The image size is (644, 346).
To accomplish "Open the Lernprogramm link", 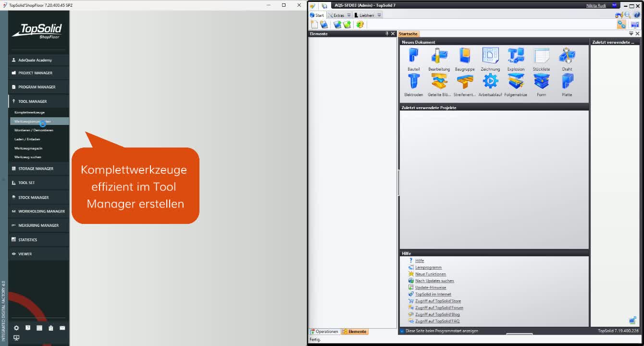I will (428, 267).
